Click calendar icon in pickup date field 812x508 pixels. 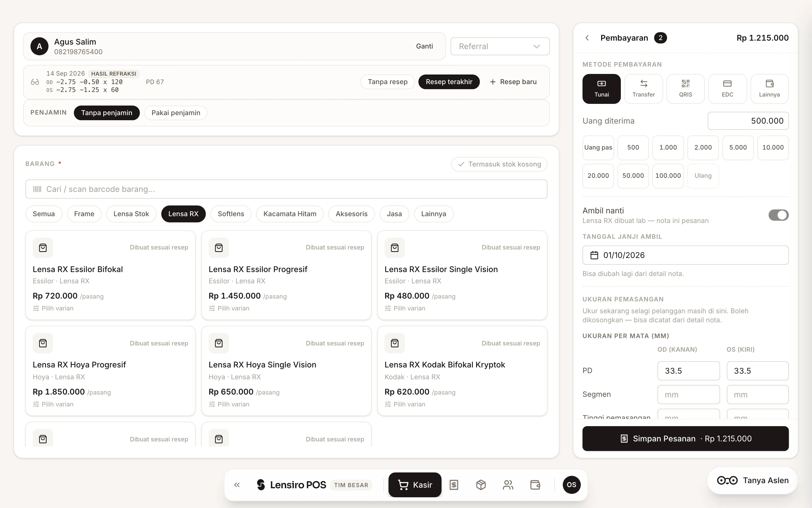(x=594, y=255)
